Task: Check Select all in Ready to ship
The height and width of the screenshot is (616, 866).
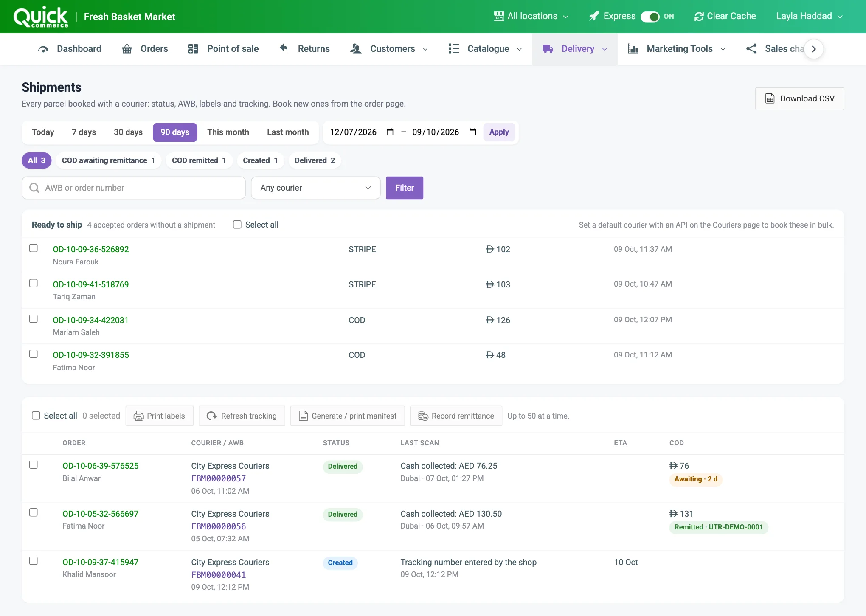Action: tap(237, 225)
